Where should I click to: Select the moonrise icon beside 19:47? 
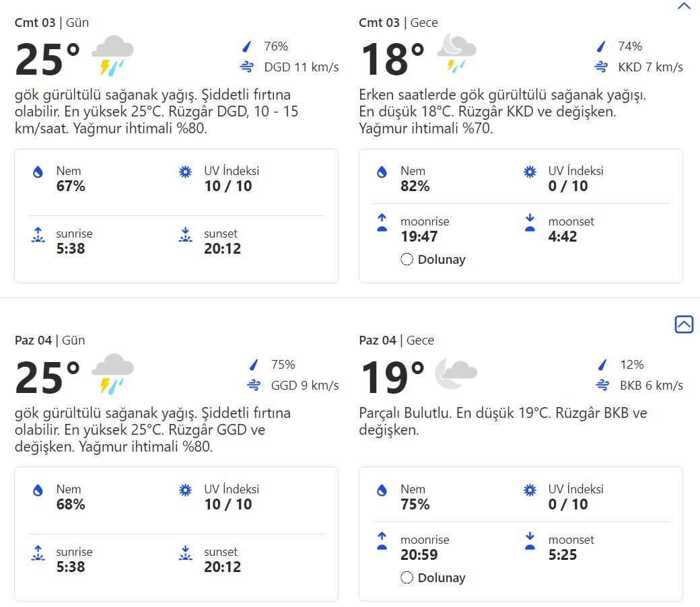coord(383,222)
